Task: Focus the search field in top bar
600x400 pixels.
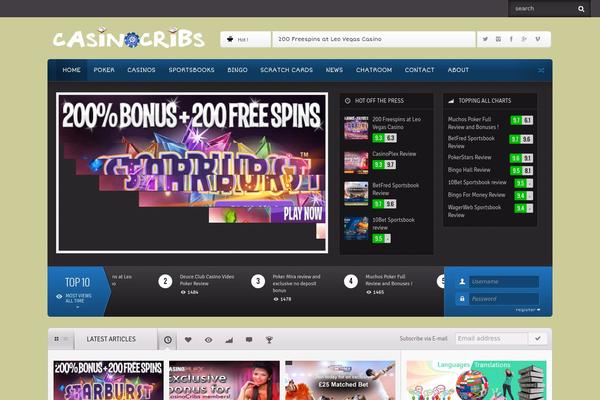Action: [543, 8]
